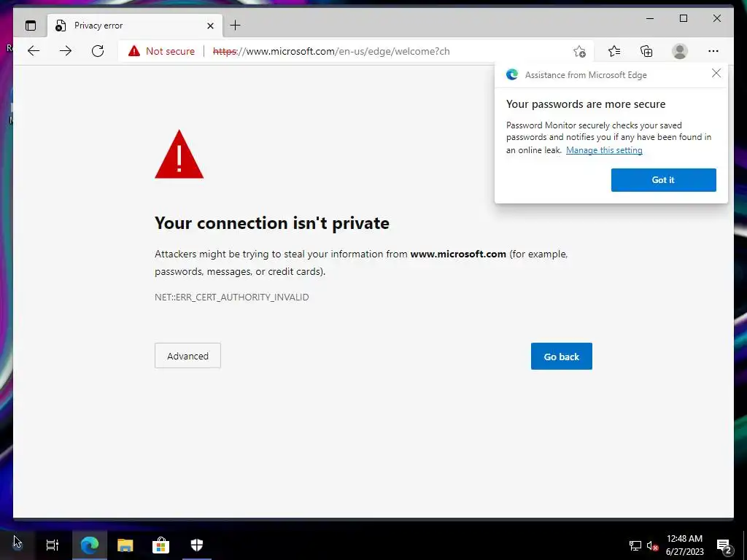The width and height of the screenshot is (747, 560).
Task: Close the Privacy error tab
Action: [210, 26]
